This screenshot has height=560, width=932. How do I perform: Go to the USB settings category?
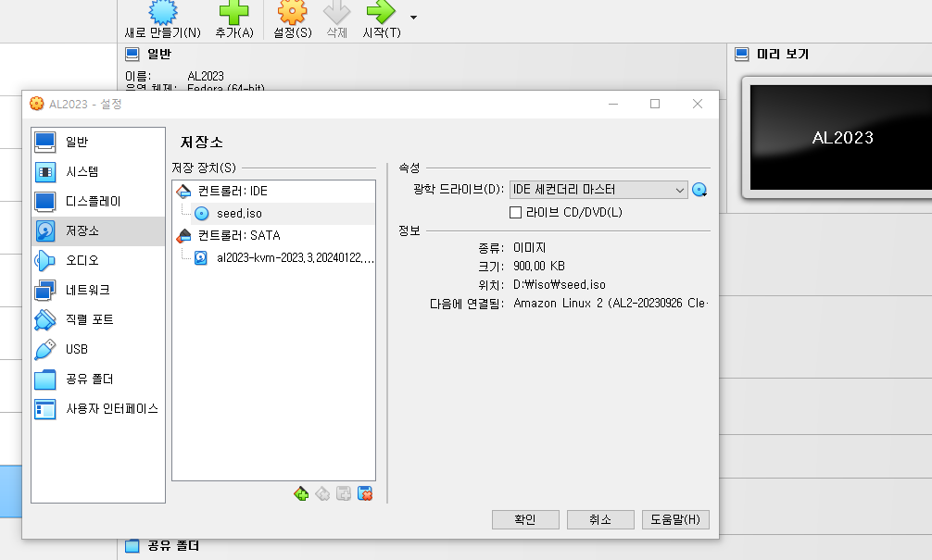pyautogui.click(x=76, y=350)
